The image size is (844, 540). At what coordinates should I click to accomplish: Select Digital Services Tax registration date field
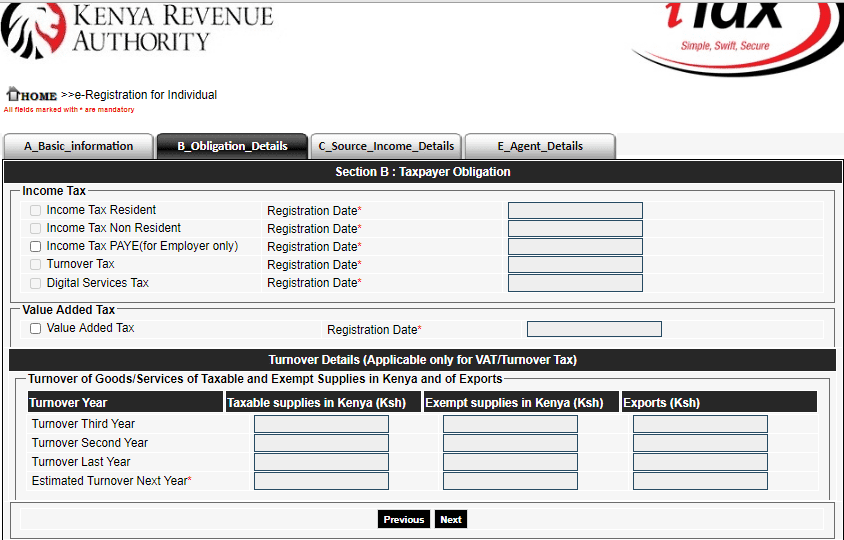(x=575, y=283)
